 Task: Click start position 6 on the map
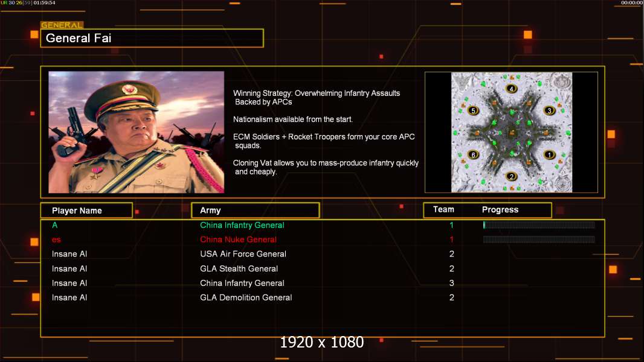coord(473,155)
